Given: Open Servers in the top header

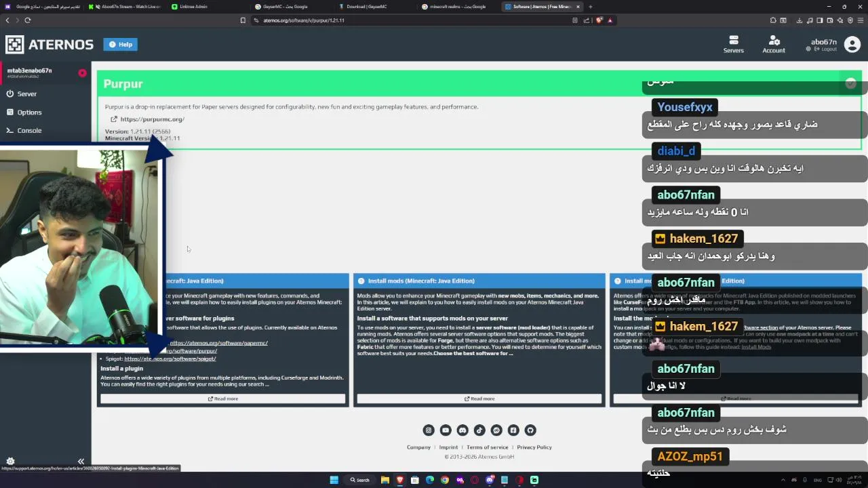Looking at the screenshot, I should [x=733, y=45].
